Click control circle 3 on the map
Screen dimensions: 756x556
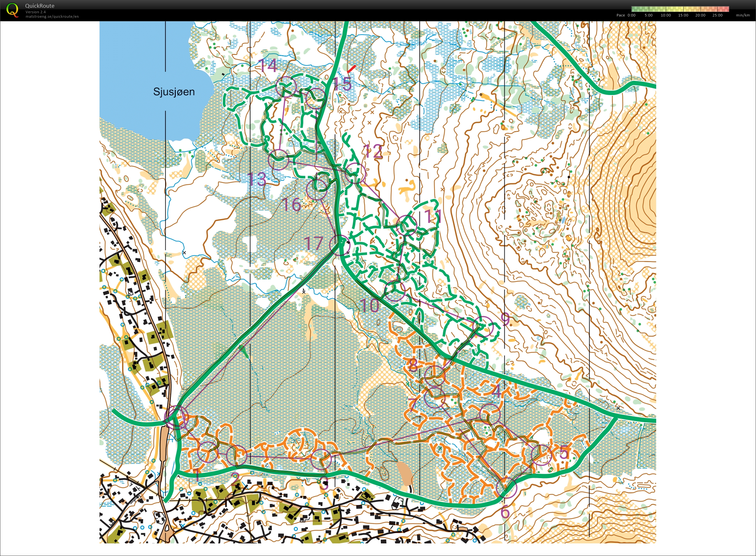pyautogui.click(x=320, y=459)
